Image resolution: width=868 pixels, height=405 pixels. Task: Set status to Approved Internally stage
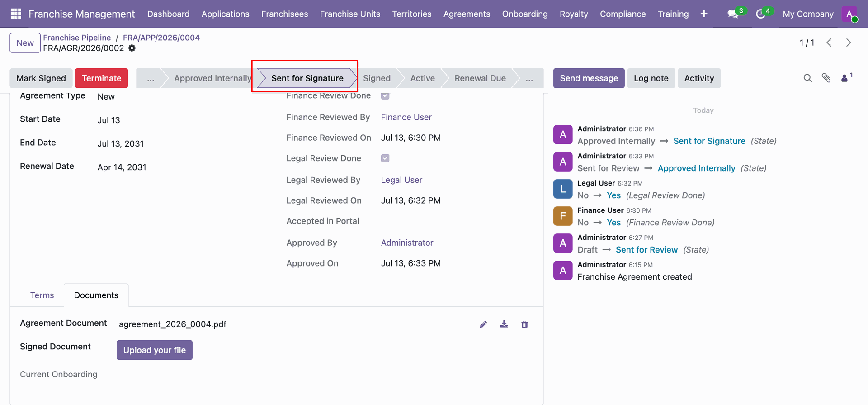pos(212,78)
